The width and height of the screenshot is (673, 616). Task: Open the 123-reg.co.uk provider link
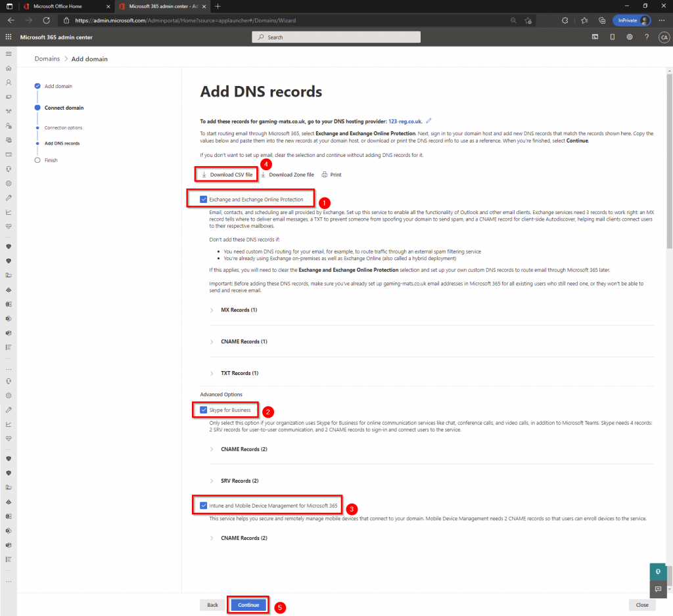pos(405,121)
